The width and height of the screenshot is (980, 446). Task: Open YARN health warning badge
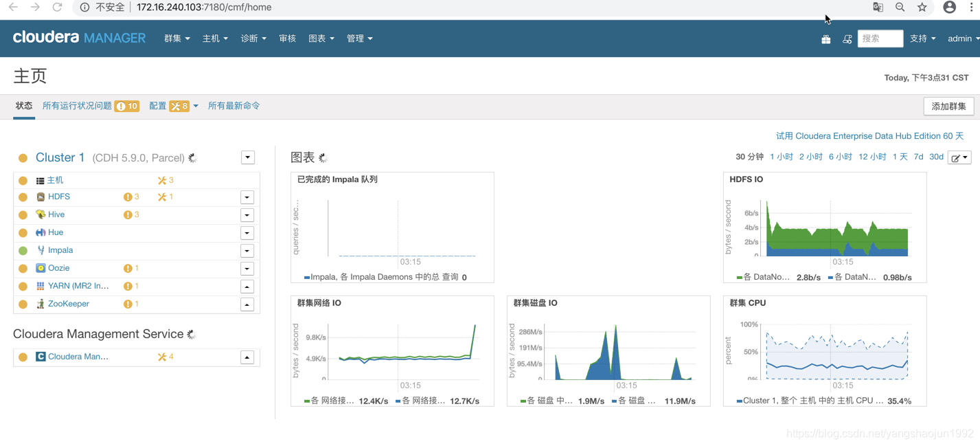(x=131, y=286)
